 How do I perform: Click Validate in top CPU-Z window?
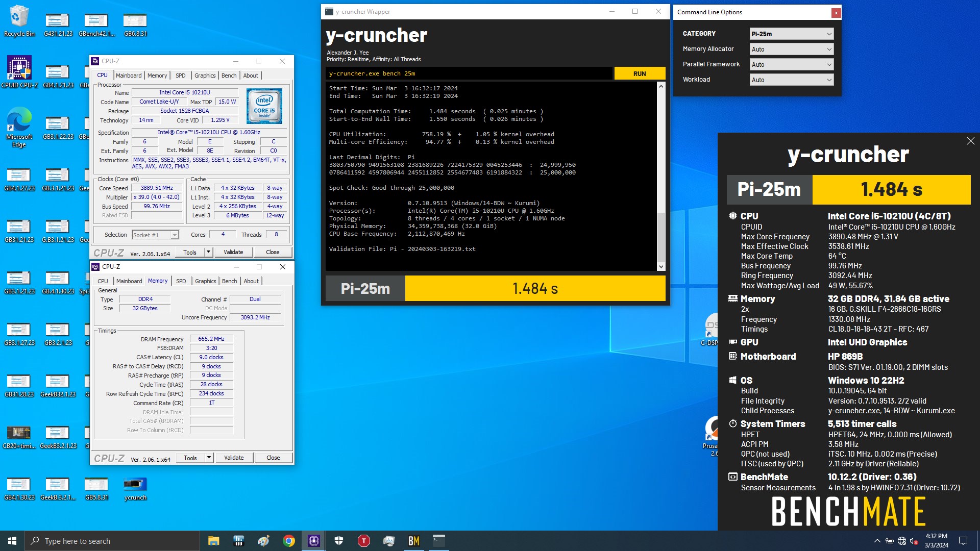[233, 252]
